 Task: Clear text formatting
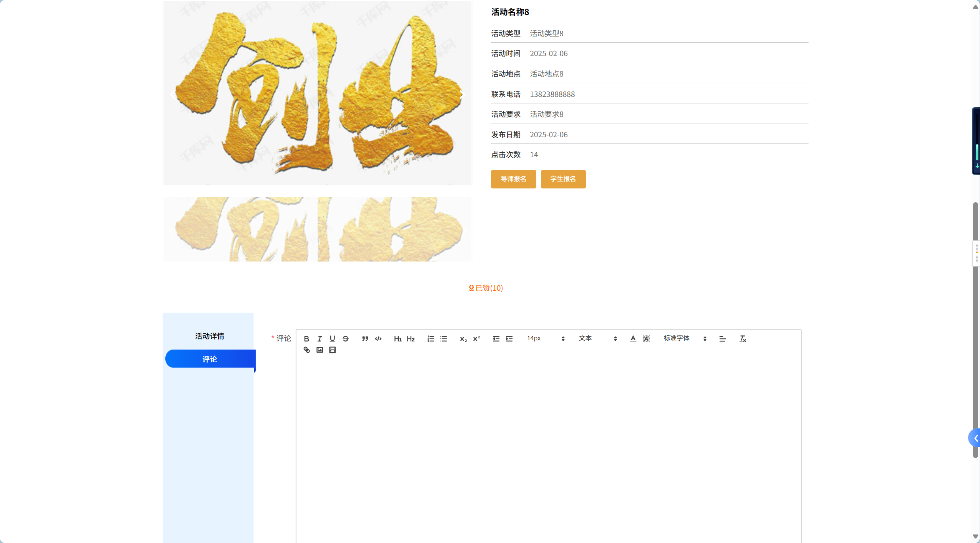[742, 339]
